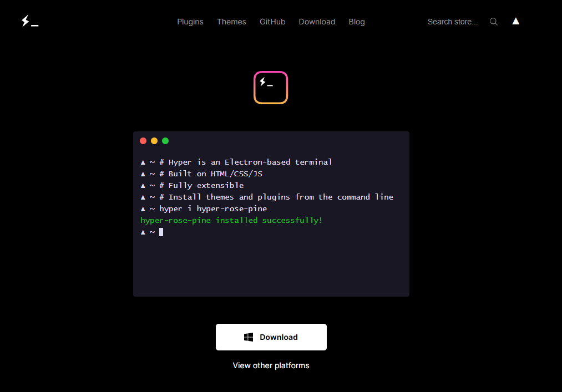The image size is (562, 392).
Task: Click the magnifying glass search icon
Action: [494, 22]
